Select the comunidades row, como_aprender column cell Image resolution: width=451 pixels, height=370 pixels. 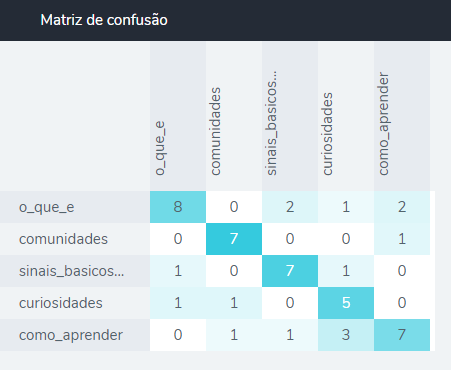tap(402, 239)
